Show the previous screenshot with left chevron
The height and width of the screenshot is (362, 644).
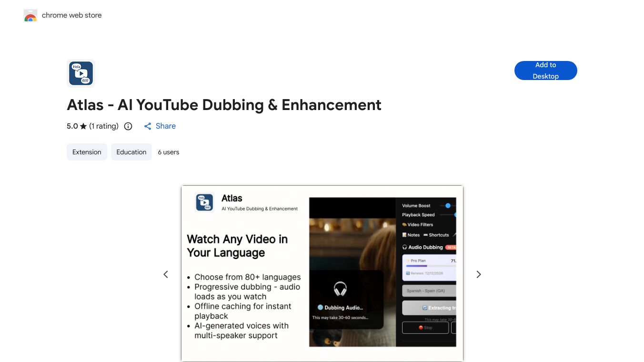[166, 274]
